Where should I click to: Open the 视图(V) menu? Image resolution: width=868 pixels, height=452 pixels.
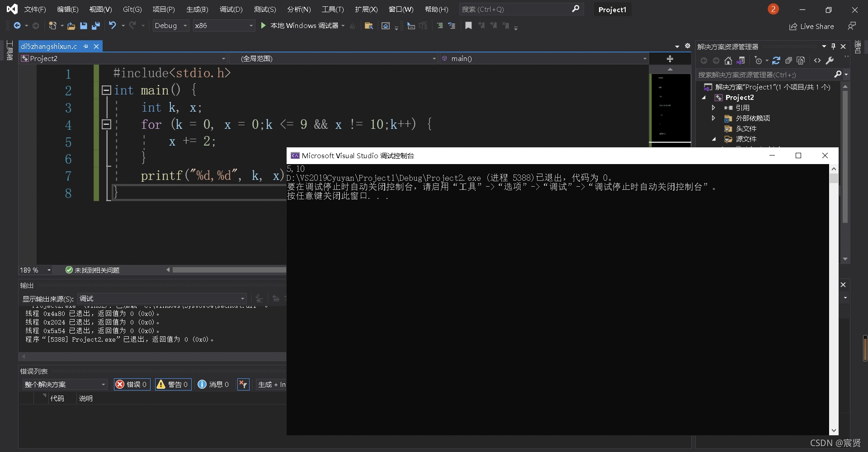tap(100, 9)
